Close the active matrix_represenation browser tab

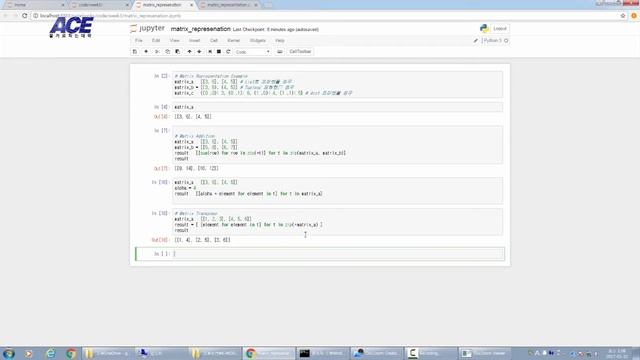click(191, 5)
